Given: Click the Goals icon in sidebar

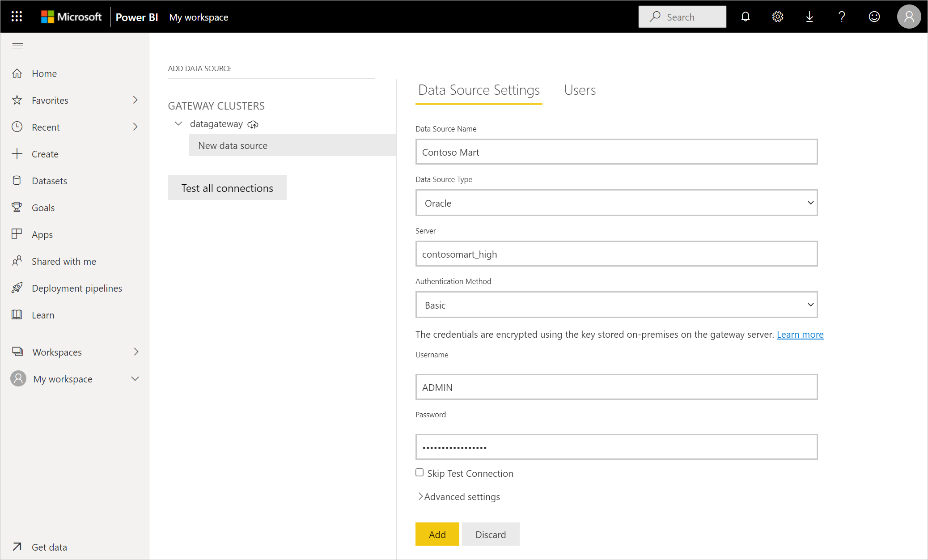Looking at the screenshot, I should coord(18,208).
